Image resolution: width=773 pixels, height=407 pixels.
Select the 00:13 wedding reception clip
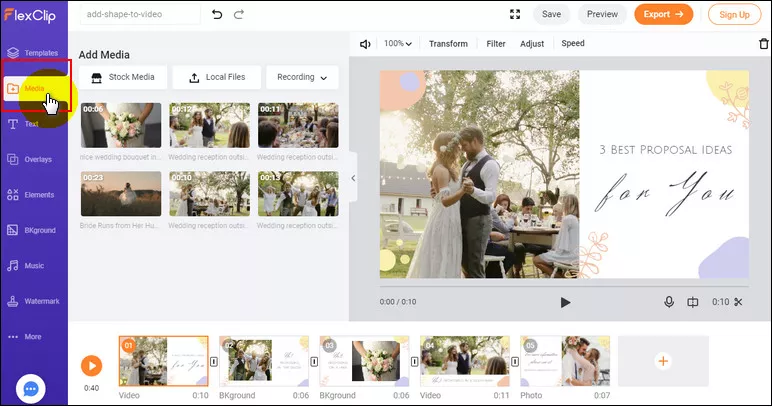(298, 194)
